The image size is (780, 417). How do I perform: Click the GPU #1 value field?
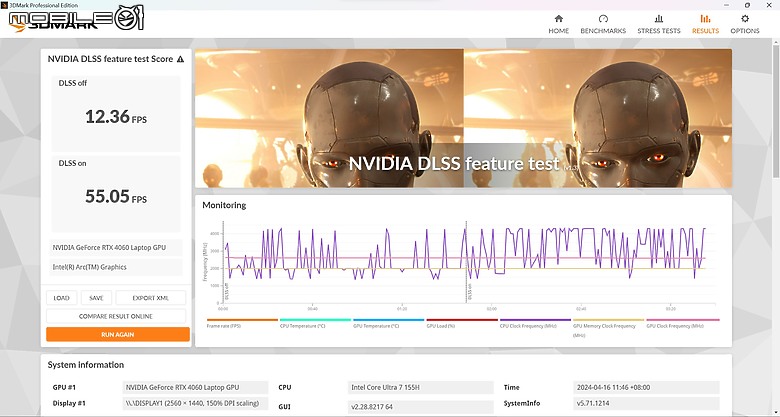(195, 387)
